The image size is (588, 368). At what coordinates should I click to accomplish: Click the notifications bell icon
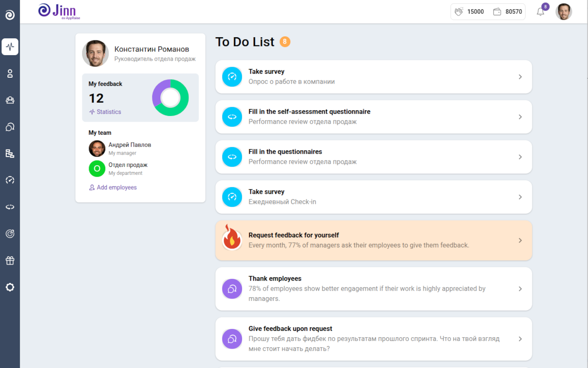click(541, 12)
